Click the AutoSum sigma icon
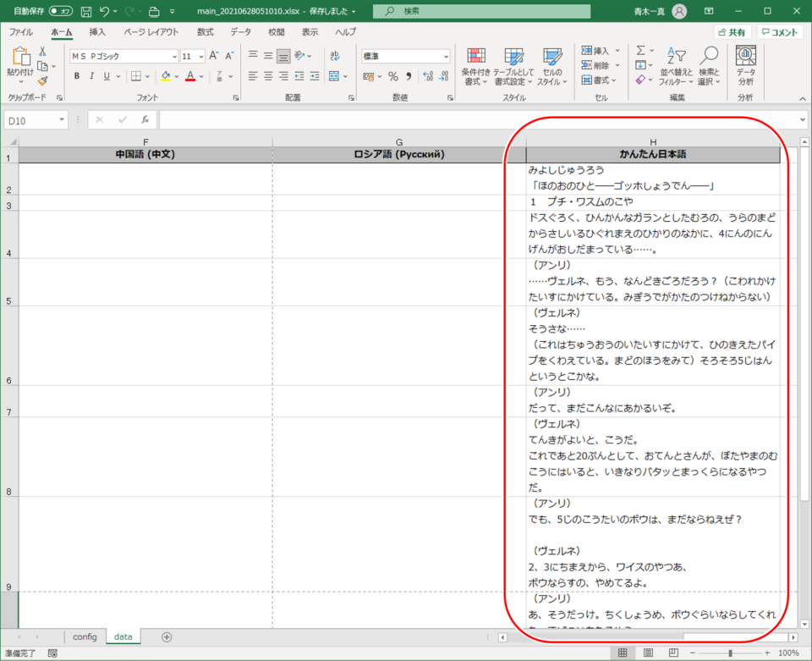 (x=641, y=51)
